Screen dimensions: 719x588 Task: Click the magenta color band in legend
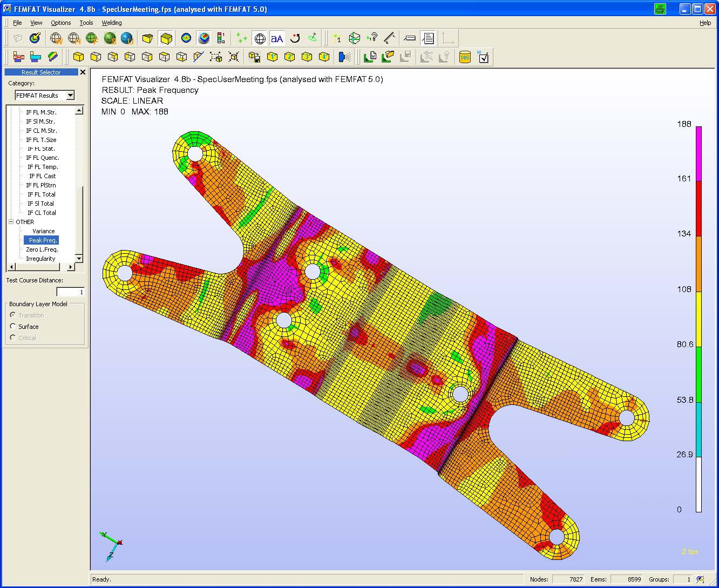coord(698,153)
